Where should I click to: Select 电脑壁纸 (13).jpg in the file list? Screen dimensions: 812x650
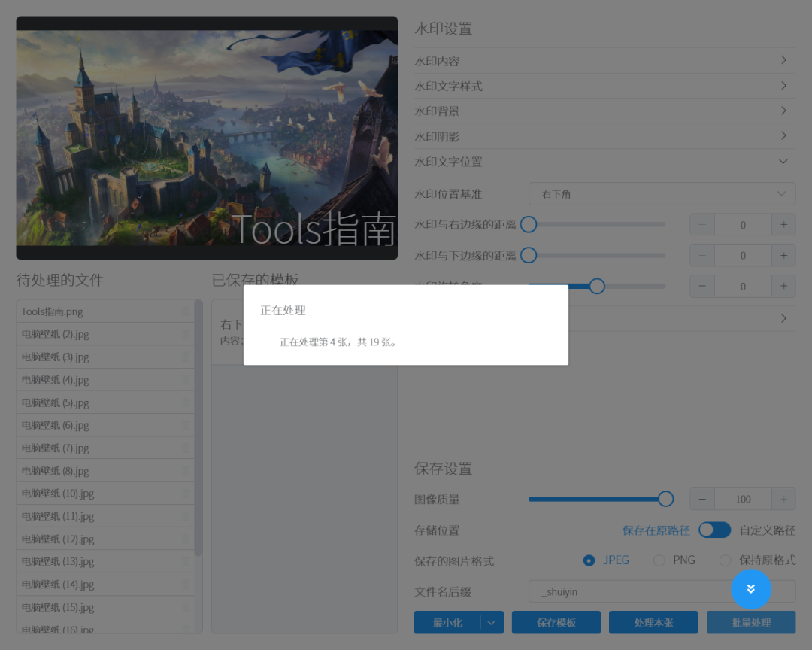(x=105, y=561)
